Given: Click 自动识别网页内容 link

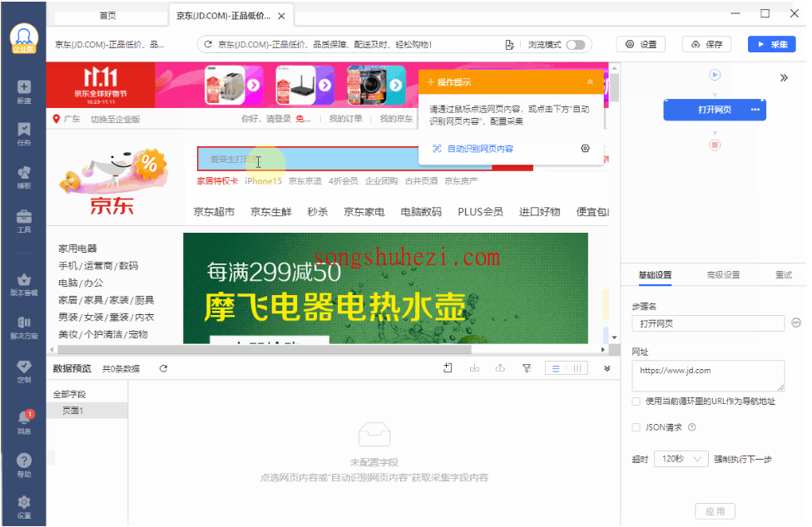Looking at the screenshot, I should (x=480, y=149).
